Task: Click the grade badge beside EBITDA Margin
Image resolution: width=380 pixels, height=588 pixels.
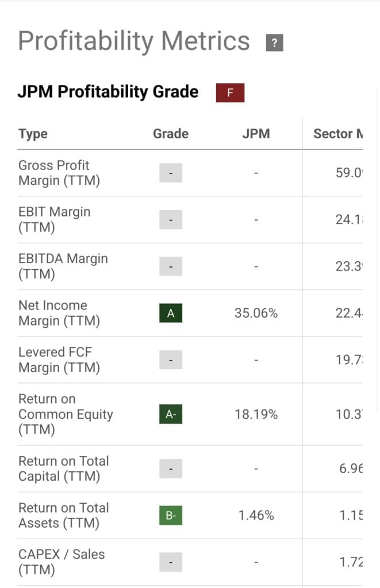Action: coord(170,266)
